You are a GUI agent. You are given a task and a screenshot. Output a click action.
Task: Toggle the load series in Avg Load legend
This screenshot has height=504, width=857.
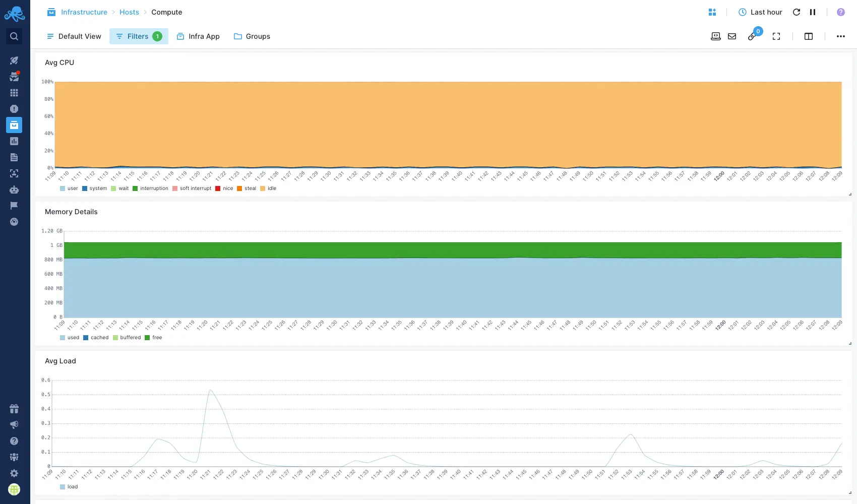(x=69, y=487)
